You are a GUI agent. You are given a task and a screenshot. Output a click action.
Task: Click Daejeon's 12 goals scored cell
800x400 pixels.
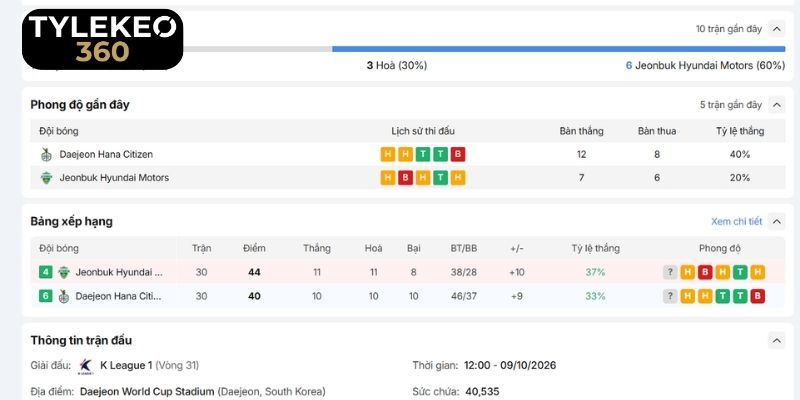(582, 155)
